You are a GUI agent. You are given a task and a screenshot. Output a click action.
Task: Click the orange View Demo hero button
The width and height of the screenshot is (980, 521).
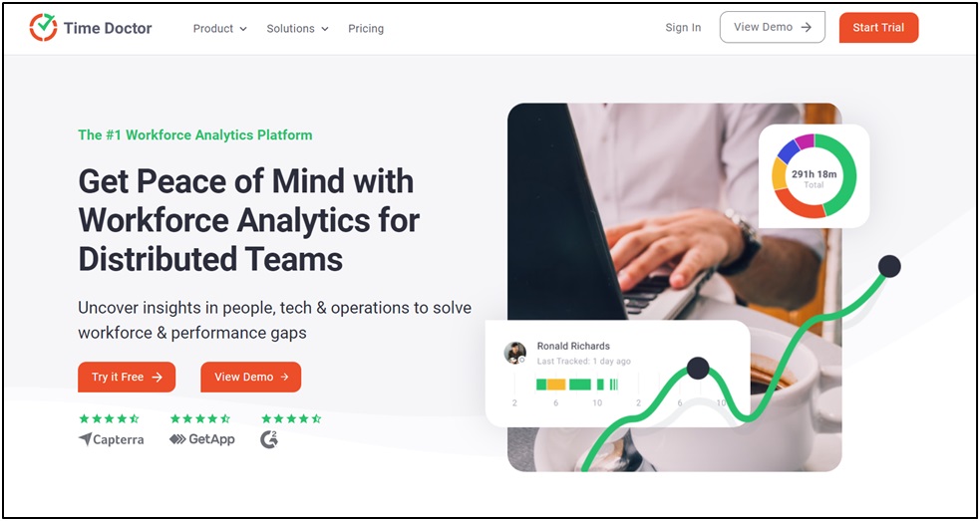[x=250, y=378]
